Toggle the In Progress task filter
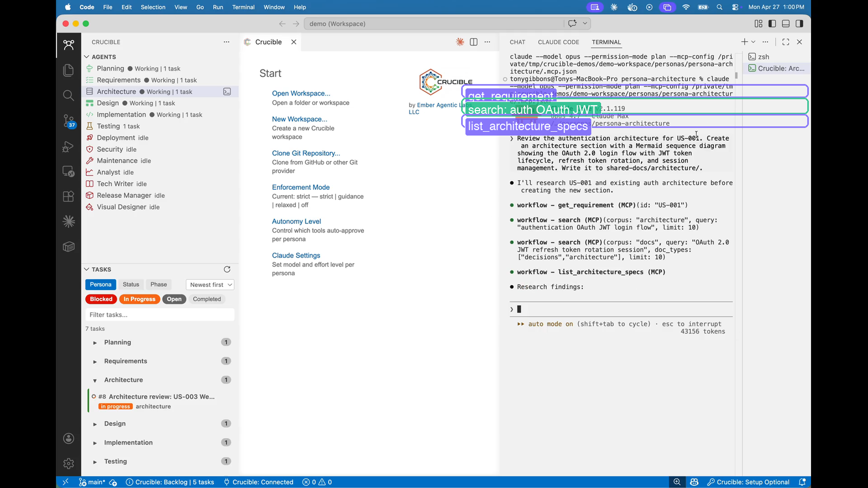The width and height of the screenshot is (868, 488). (x=139, y=299)
